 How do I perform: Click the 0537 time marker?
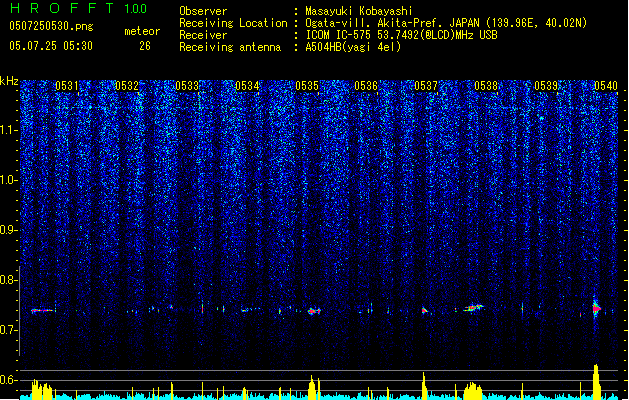426,86
